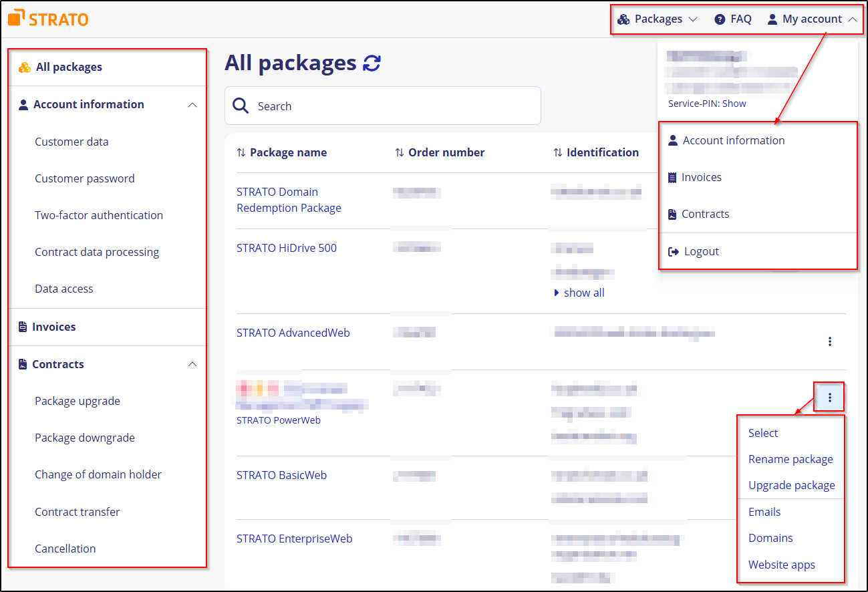Sort by Identification column arrows

(557, 153)
